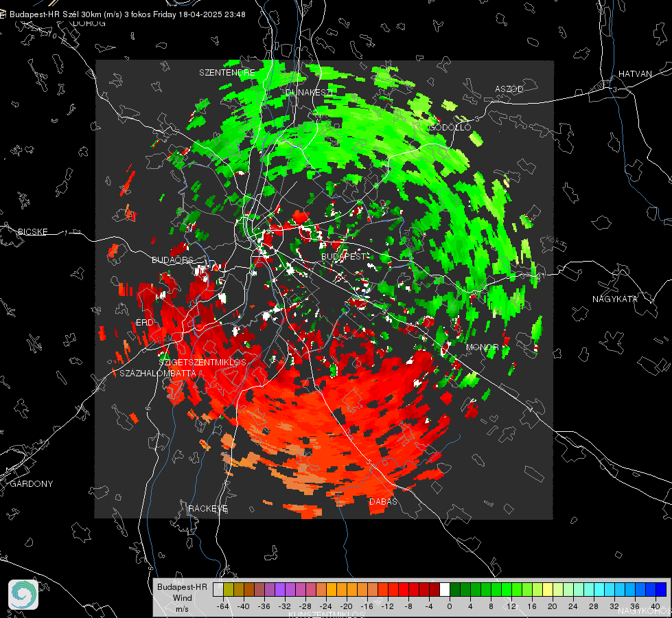Click the ASZOD city label
This screenshot has height=618, width=672.
(x=509, y=89)
